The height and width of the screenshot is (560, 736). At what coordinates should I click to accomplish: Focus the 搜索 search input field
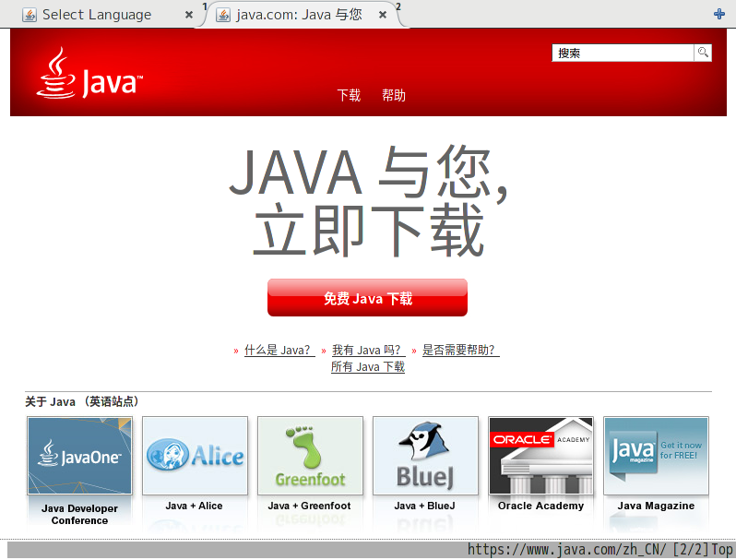coord(623,53)
